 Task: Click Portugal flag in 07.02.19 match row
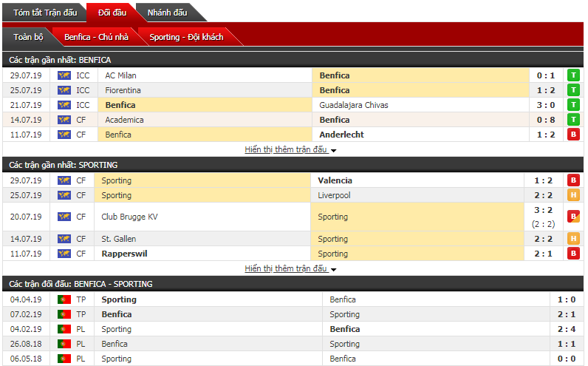[x=64, y=314]
